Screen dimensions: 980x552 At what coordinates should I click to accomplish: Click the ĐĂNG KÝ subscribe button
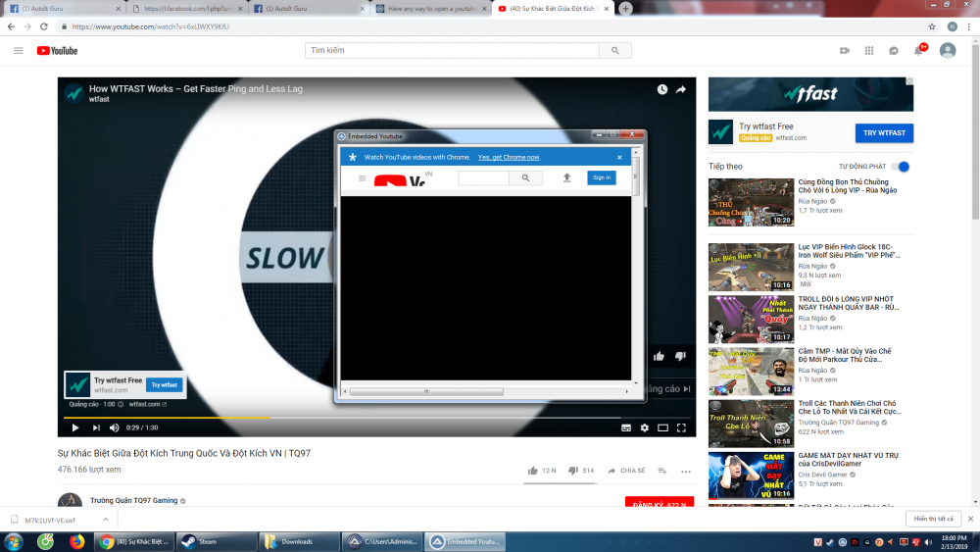coord(660,503)
